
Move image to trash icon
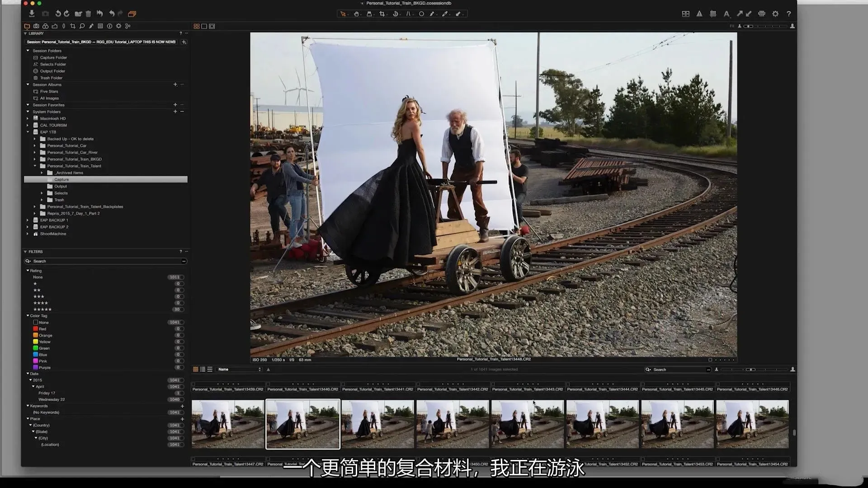coord(88,14)
